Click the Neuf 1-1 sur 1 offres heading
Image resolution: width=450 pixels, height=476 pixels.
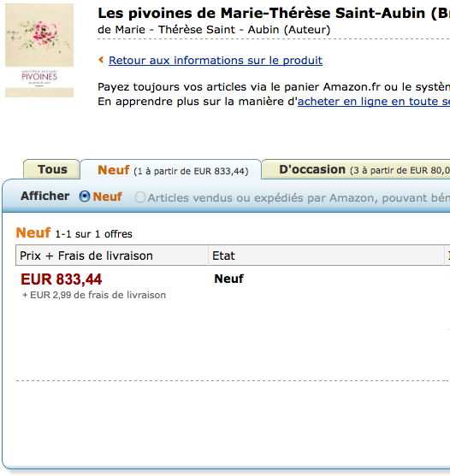(x=74, y=233)
